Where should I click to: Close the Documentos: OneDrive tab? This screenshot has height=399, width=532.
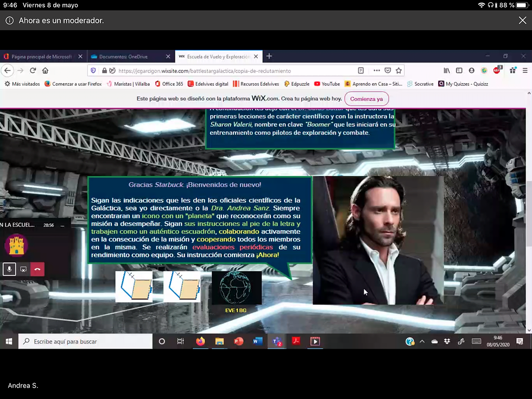click(168, 56)
